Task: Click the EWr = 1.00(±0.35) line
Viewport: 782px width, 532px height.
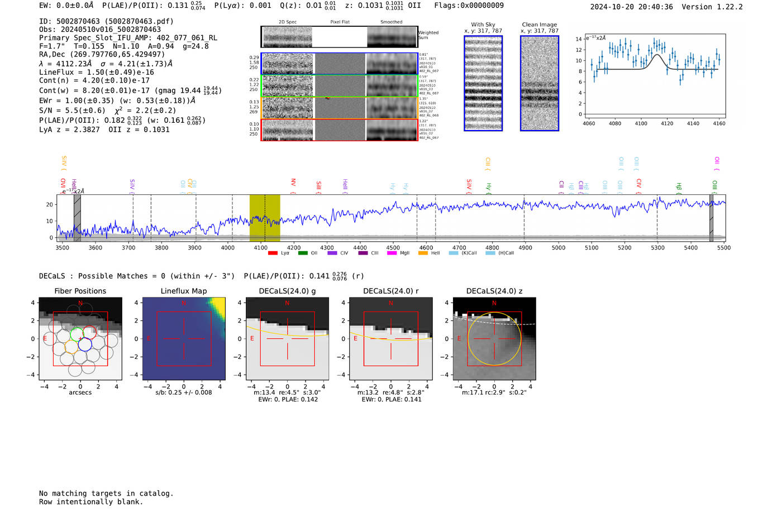Action: [117, 100]
